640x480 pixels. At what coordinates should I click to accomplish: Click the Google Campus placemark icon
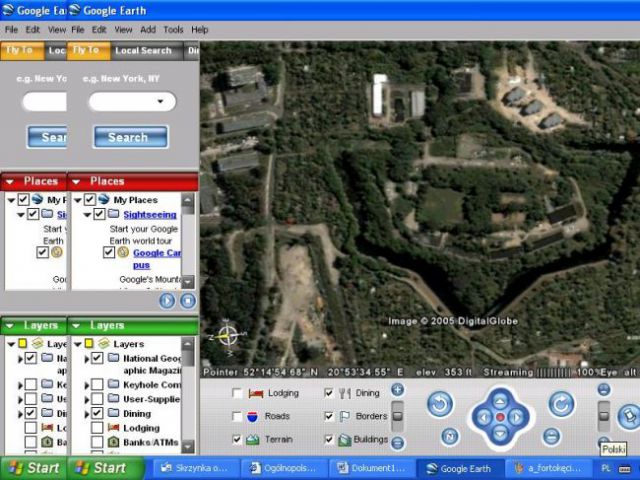[x=123, y=252]
